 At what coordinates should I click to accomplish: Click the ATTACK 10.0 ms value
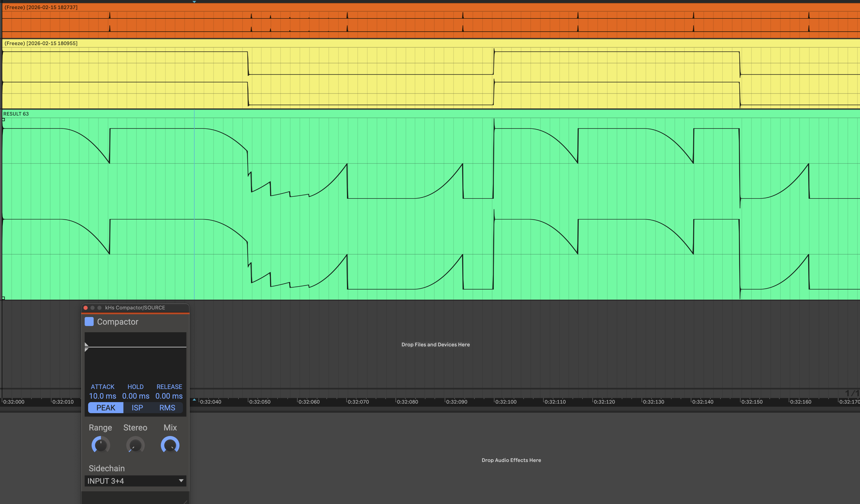pos(102,396)
